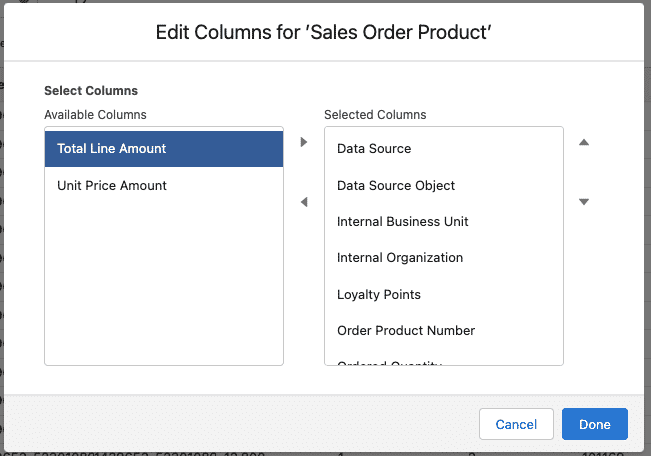Viewport: 651px width, 456px height.
Task: Select Data Source in Selected Columns
Action: (374, 149)
